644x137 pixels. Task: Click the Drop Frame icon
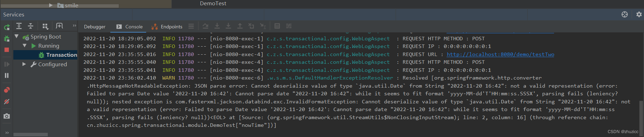(x=251, y=26)
